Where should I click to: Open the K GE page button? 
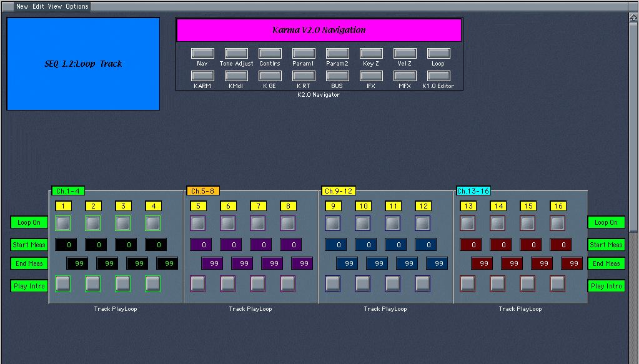(270, 76)
